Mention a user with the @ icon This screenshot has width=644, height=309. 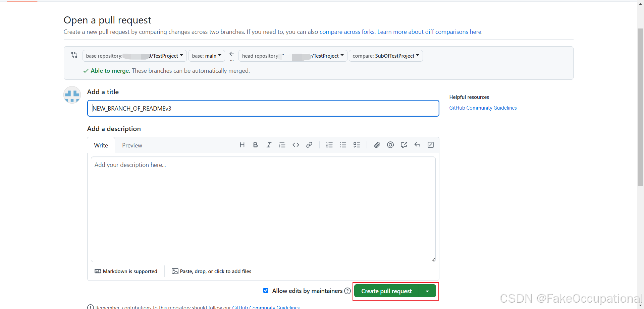[390, 145]
